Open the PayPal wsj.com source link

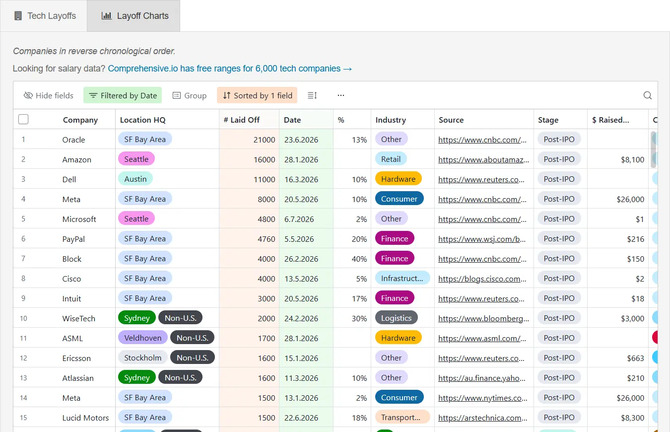(x=482, y=239)
